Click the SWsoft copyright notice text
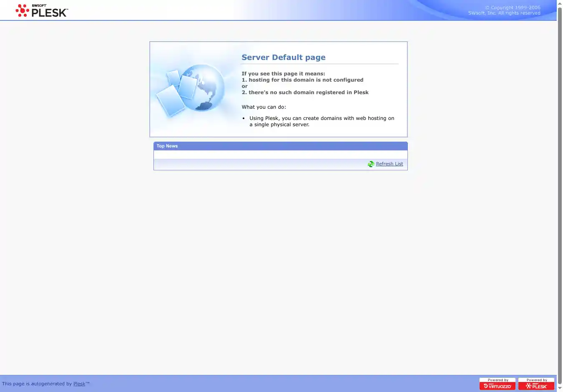 504,10
